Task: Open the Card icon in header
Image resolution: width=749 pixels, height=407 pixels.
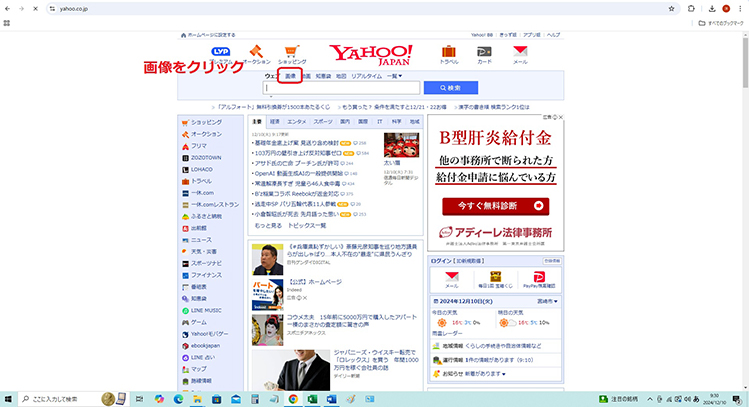Action: [484, 52]
